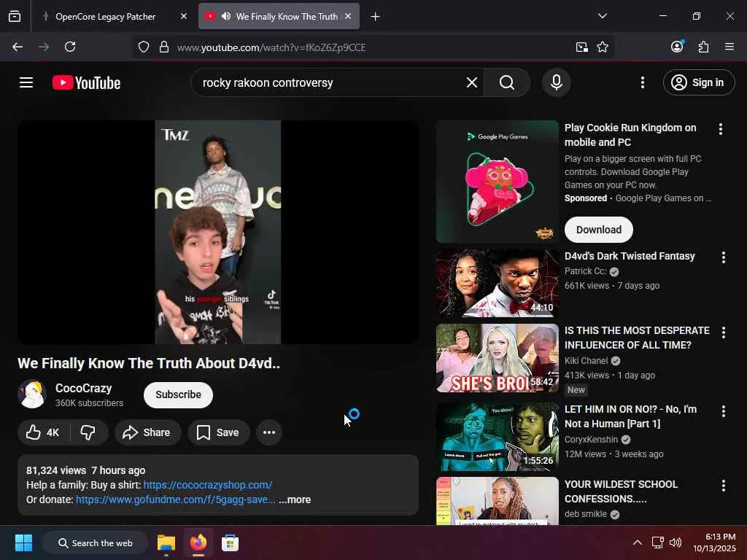Open options for D4vd's Dark Twisted Fantasy
Viewport: 747px width, 560px height.
723,257
